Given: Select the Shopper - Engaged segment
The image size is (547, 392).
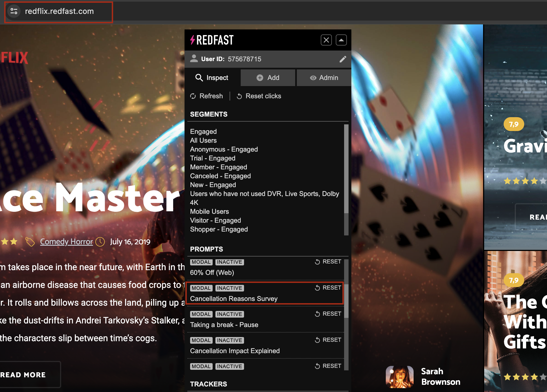Looking at the screenshot, I should (x=219, y=229).
